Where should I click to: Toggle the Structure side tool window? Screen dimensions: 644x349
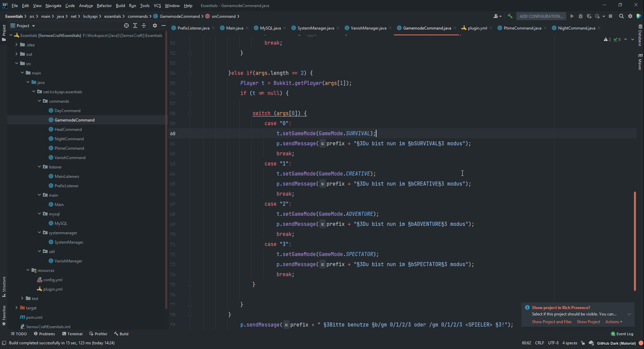click(x=4, y=285)
